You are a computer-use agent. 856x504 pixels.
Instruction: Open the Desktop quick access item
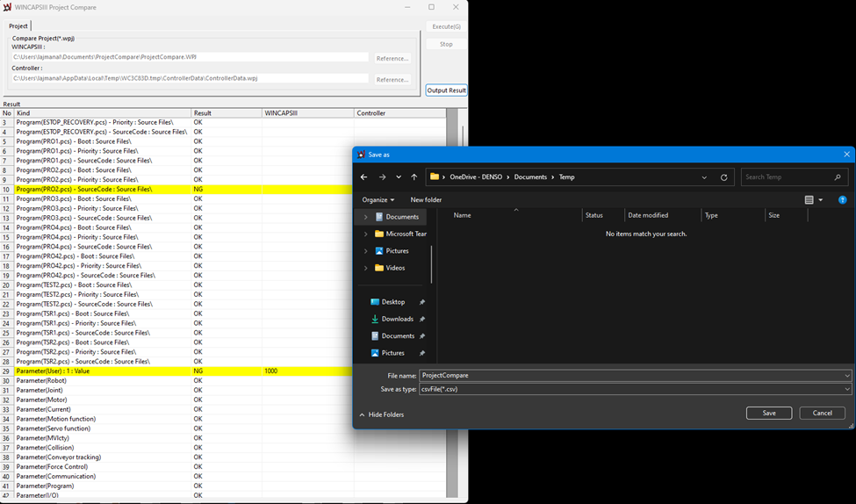click(387, 302)
